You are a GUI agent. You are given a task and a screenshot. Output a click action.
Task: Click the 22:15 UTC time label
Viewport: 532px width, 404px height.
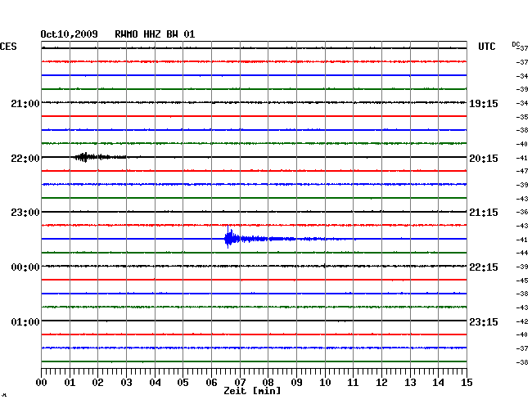point(484,267)
